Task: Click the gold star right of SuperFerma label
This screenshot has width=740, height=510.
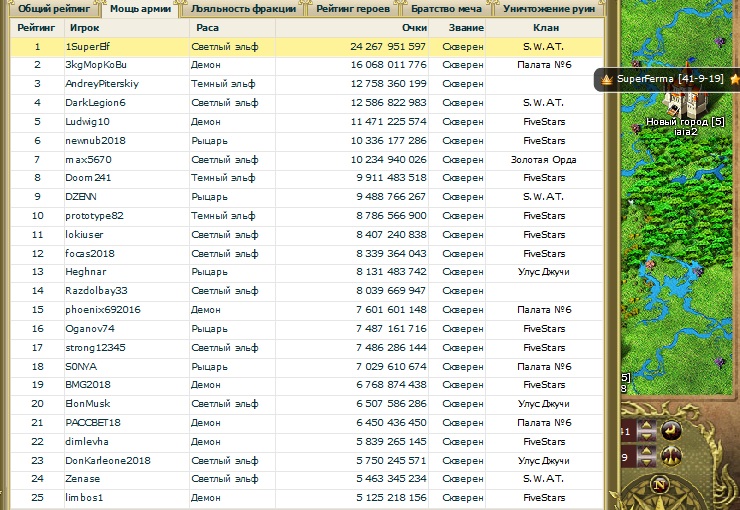Action: [732, 78]
